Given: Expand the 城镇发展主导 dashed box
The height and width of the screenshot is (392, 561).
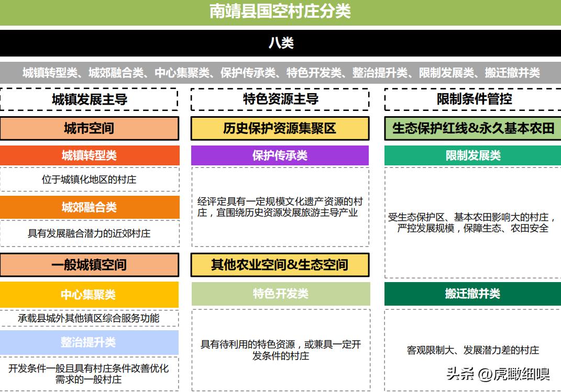Looking at the screenshot, I should 90,98.
